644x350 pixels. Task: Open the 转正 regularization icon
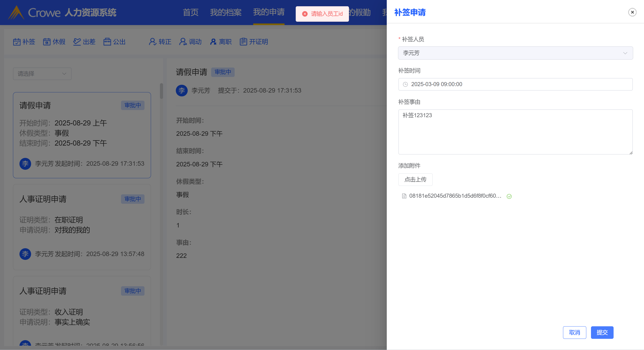[x=153, y=42]
